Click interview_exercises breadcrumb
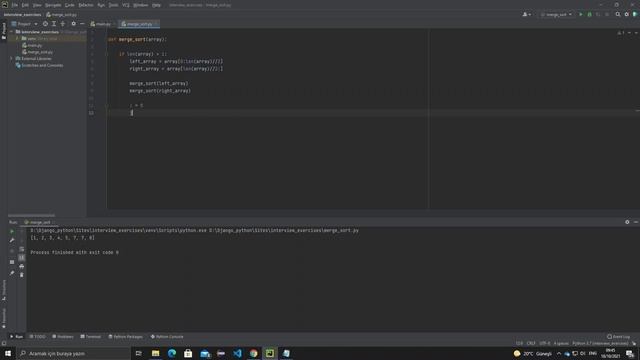640x360 pixels. [x=22, y=15]
